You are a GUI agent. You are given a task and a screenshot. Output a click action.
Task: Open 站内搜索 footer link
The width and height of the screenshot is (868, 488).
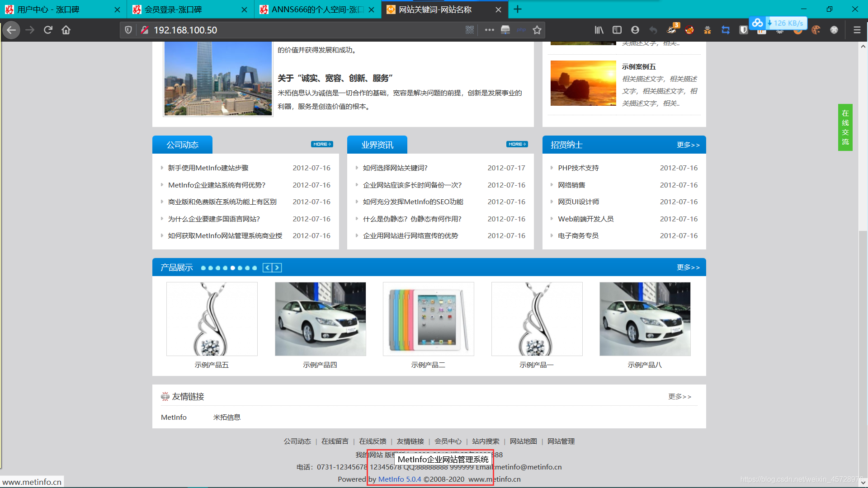[486, 441]
